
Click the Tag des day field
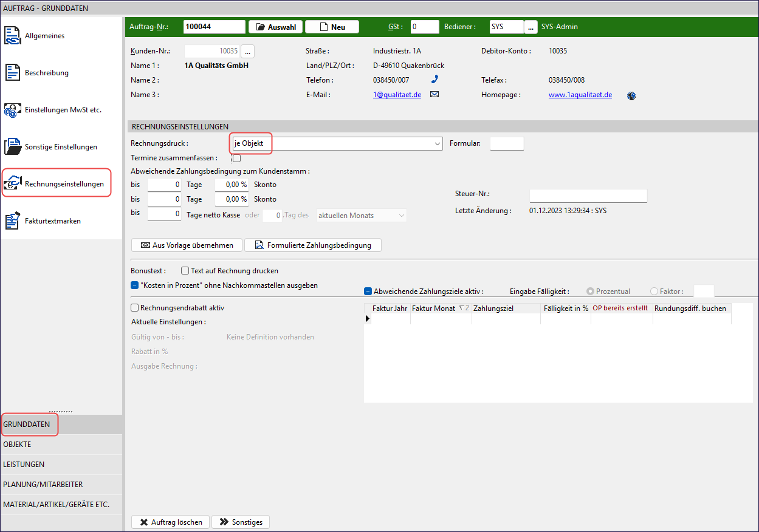point(272,216)
